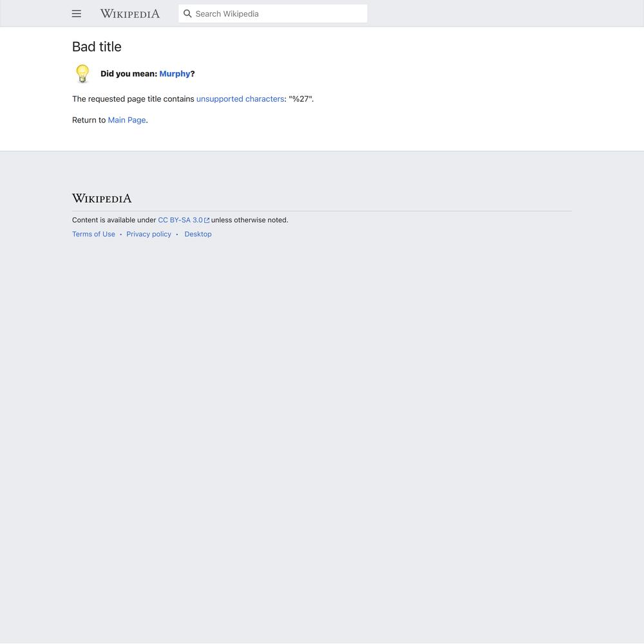Click the "%27" quoted characters text
The width and height of the screenshot is (644, 644).
301,99
